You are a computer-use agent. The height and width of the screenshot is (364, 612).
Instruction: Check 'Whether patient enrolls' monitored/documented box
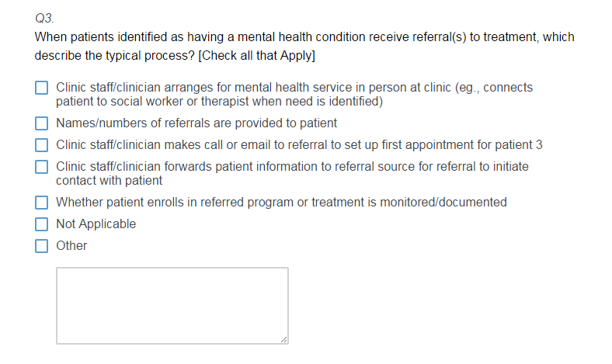point(42,203)
